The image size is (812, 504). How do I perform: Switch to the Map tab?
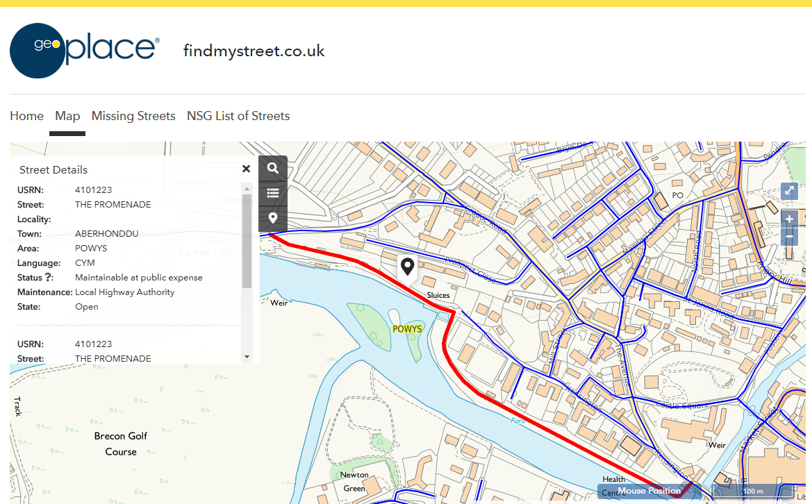click(67, 116)
